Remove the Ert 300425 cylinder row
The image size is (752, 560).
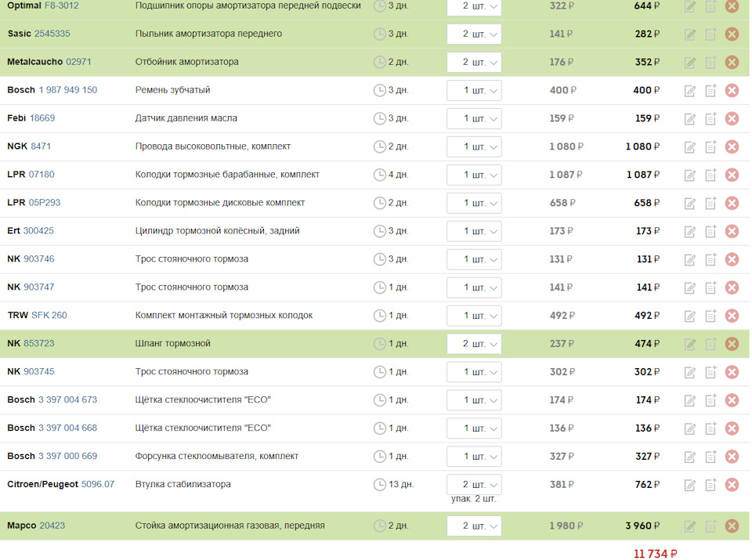732,231
